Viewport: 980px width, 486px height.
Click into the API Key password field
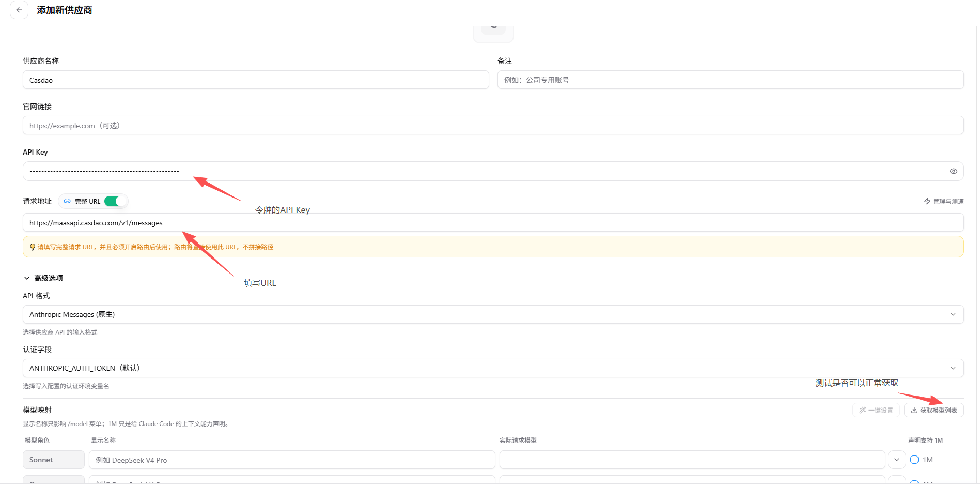point(493,171)
